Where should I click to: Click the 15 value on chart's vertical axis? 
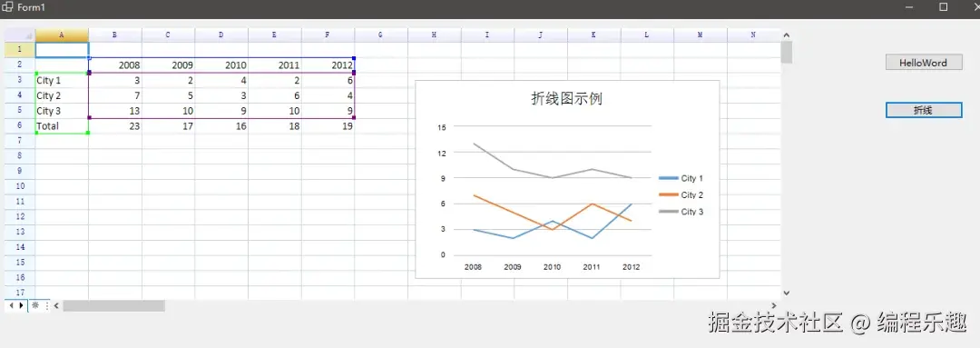pyautogui.click(x=442, y=127)
